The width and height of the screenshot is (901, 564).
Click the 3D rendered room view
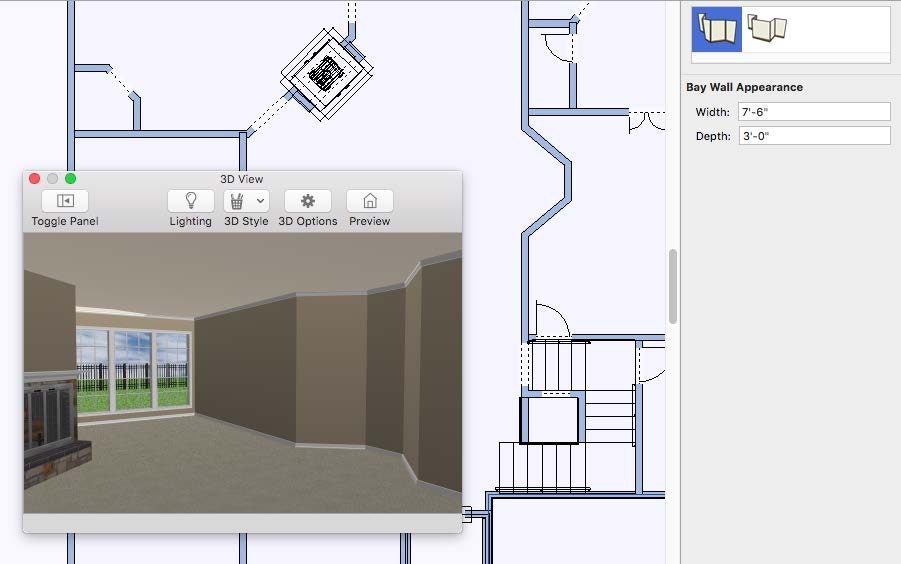(242, 373)
